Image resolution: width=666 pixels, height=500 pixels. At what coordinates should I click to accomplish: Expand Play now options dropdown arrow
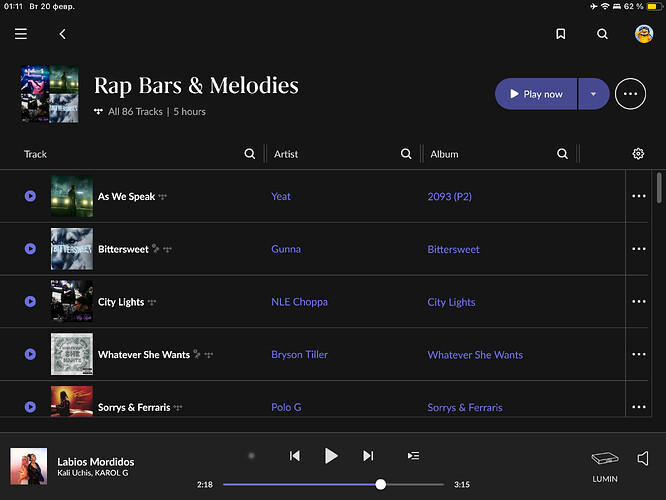tap(593, 94)
